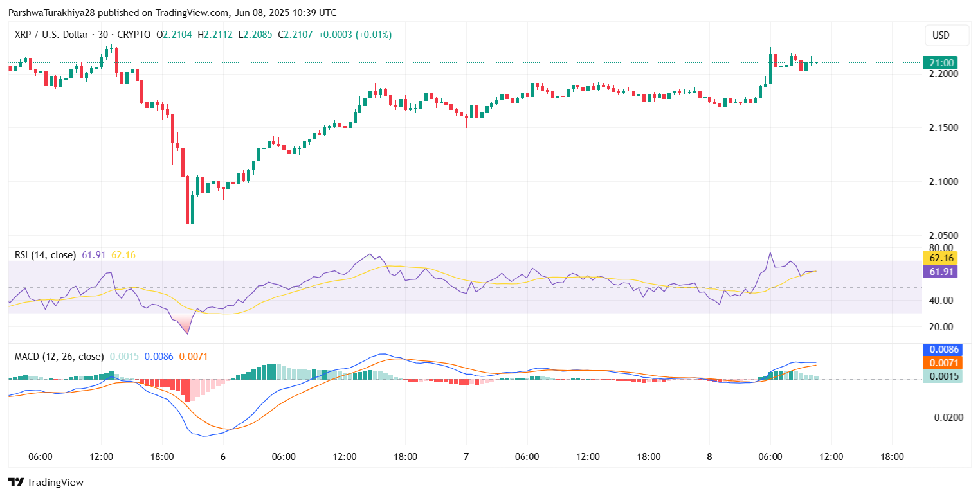Image resolution: width=980 pixels, height=496 pixels.
Task: Click the TradingView logo at bottom left
Action: tap(46, 482)
